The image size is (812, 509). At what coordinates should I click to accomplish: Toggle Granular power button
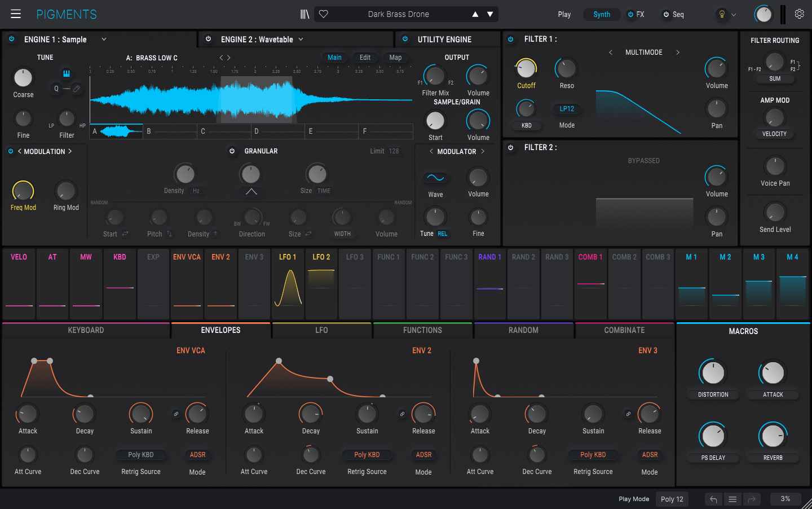pos(232,151)
